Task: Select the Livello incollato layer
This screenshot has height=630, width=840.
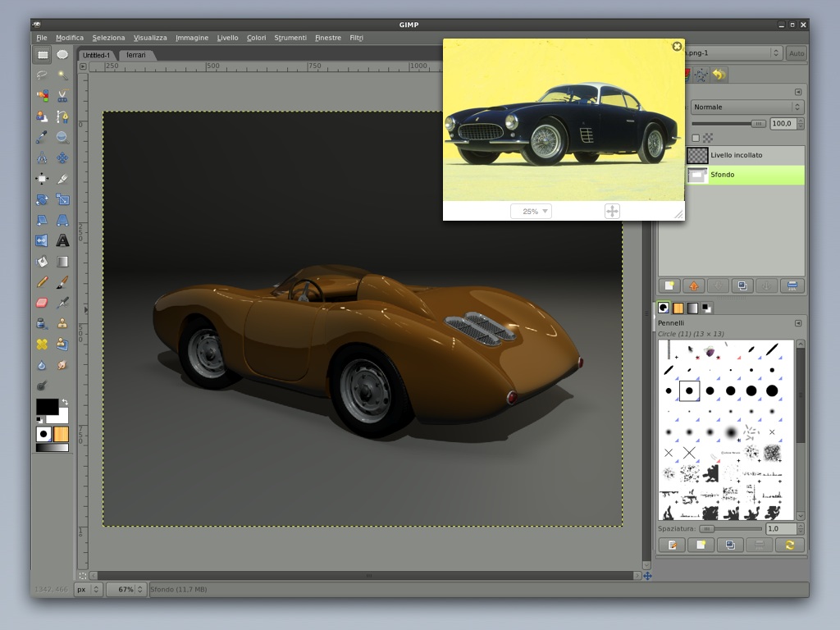Action: [736, 155]
